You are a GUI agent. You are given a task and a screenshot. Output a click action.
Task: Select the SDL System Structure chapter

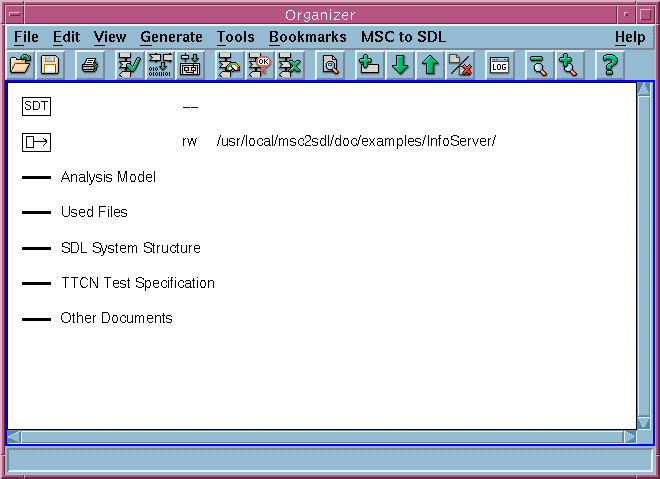coord(130,248)
